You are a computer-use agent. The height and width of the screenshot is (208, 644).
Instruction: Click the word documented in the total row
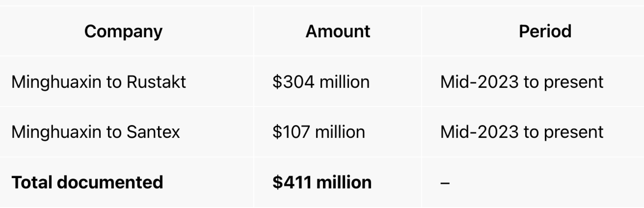coord(110,182)
